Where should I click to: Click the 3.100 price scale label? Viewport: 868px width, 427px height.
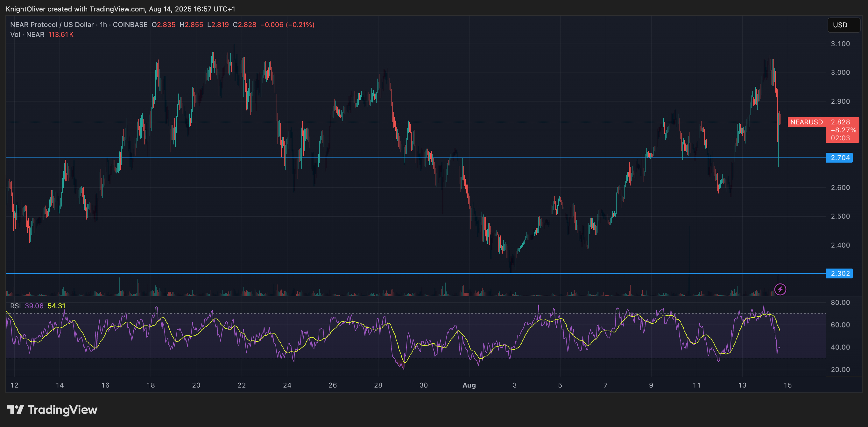840,44
